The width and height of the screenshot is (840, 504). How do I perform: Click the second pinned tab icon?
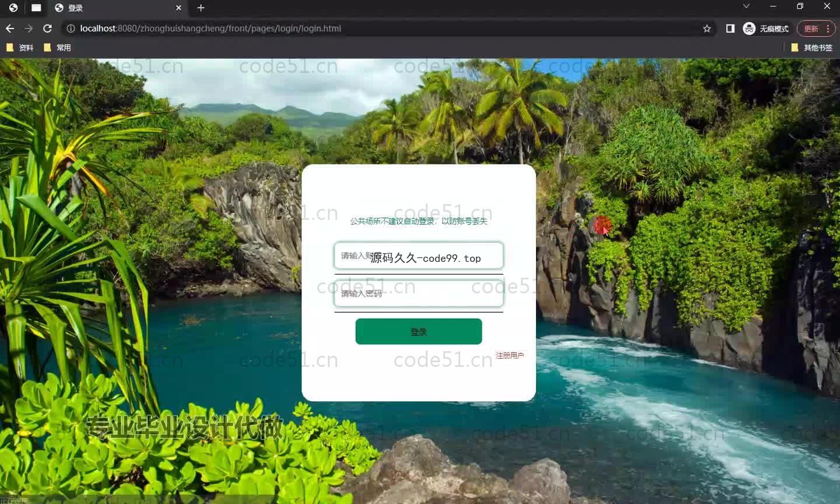[x=36, y=8]
